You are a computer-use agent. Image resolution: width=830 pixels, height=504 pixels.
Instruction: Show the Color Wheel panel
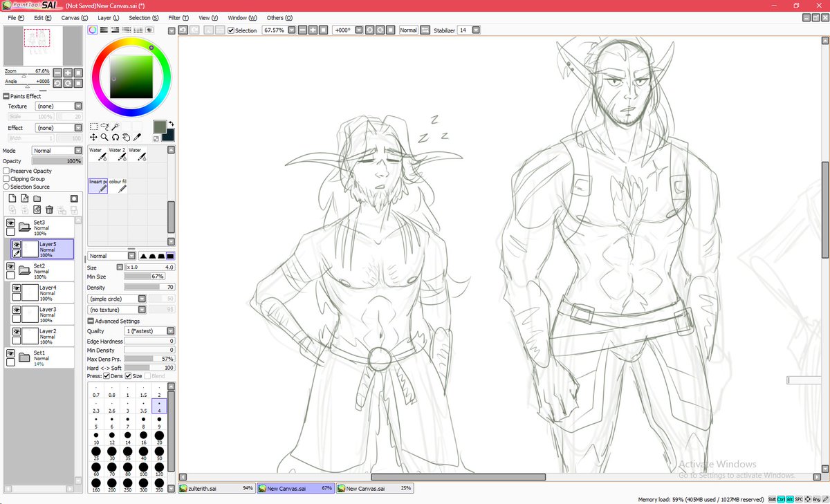coord(93,30)
